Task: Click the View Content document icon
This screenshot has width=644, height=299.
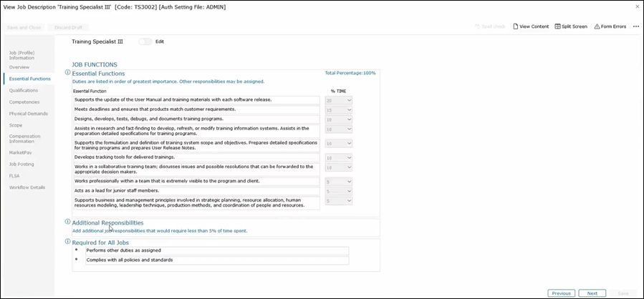Action: pos(516,26)
